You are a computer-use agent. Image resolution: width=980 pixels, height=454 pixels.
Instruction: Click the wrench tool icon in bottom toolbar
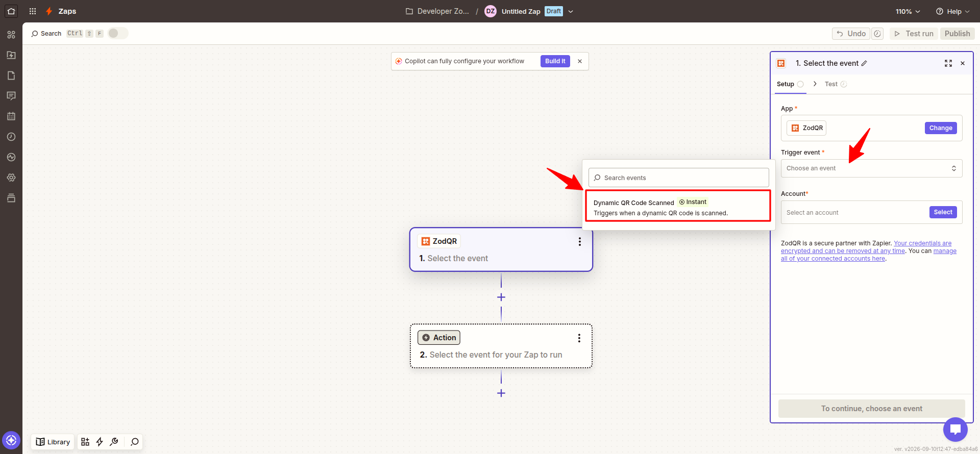tap(114, 442)
